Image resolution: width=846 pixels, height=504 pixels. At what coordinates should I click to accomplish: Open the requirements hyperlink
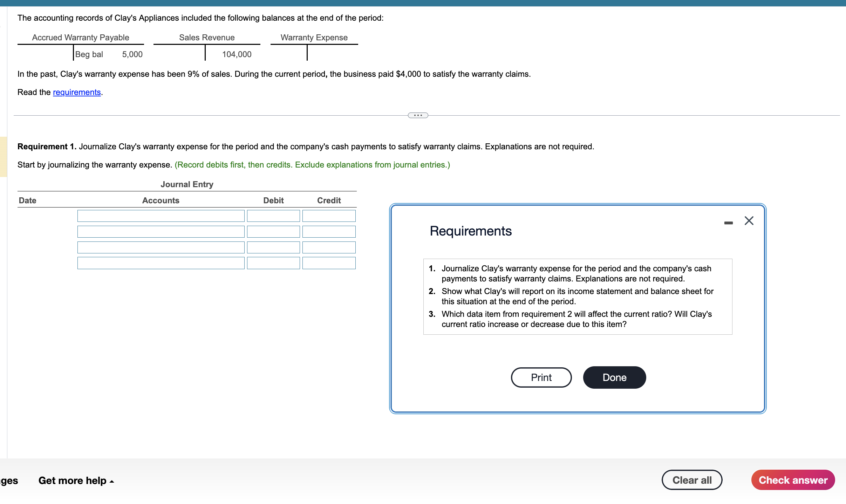click(x=77, y=92)
